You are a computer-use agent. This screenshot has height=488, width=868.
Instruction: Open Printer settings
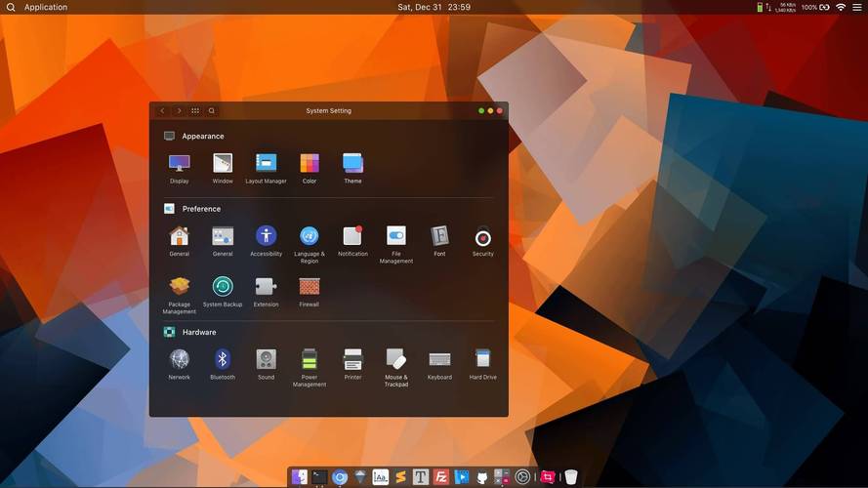coord(352,365)
